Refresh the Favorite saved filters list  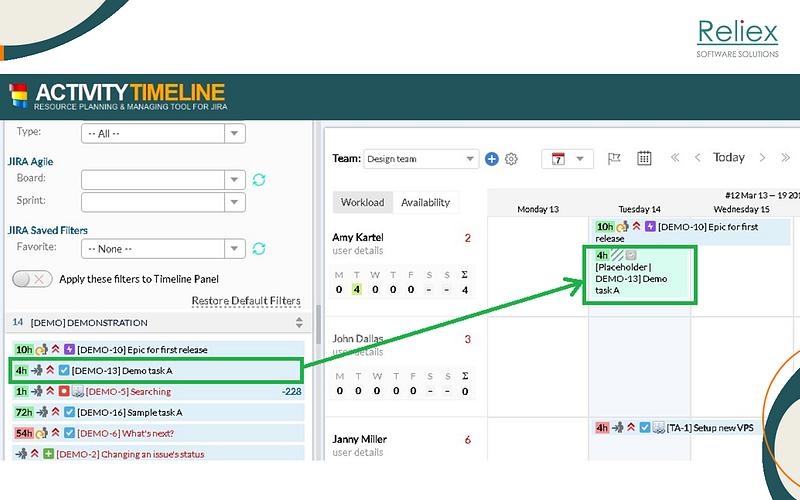[259, 248]
